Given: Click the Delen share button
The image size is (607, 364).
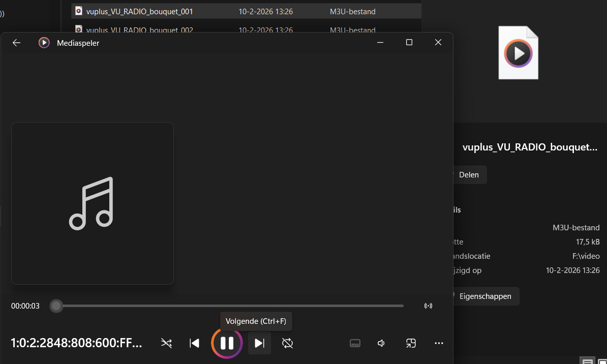Looking at the screenshot, I should [469, 174].
